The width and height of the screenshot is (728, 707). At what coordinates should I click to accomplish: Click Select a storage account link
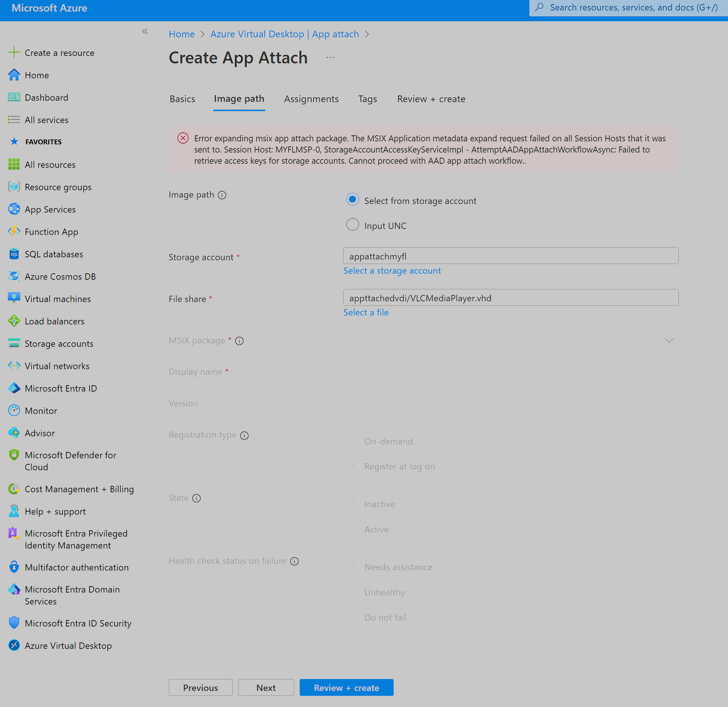392,271
